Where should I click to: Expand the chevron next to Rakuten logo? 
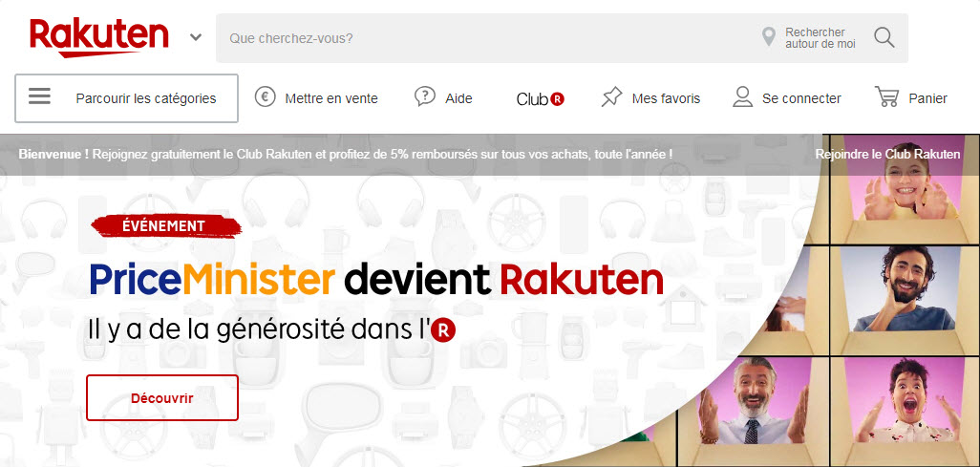(x=196, y=37)
